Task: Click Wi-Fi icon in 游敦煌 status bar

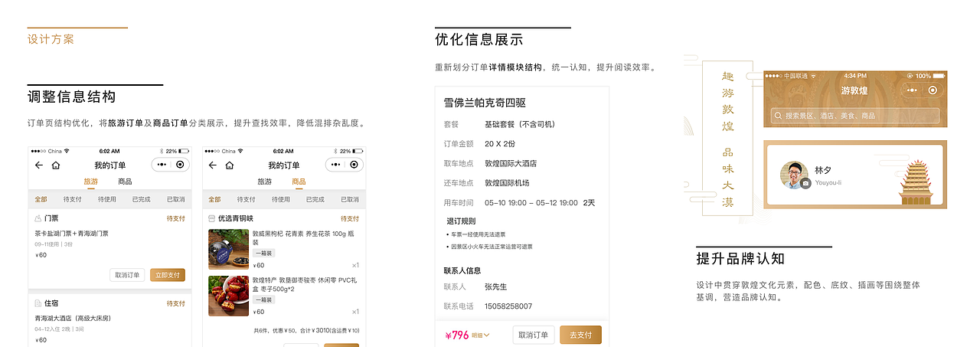Action: pyautogui.click(x=813, y=76)
